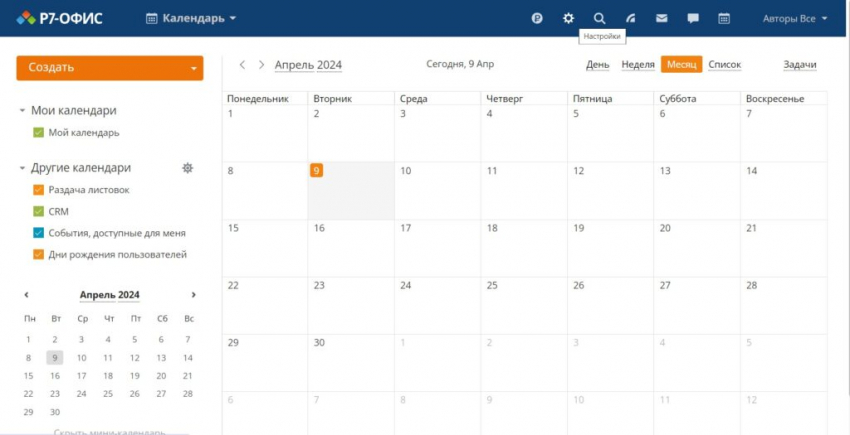850x435 pixels.
Task: Open the mail envelope icon
Action: click(x=661, y=18)
